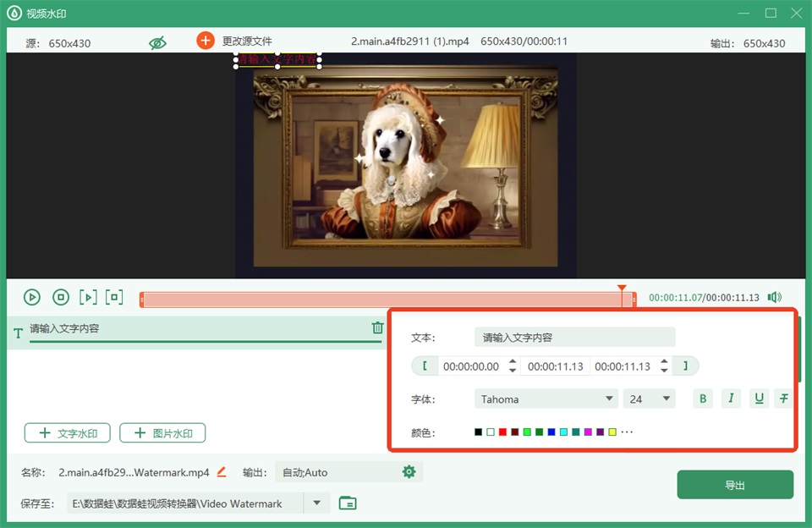Stop the video playback
This screenshot has width=812, height=528.
61,297
